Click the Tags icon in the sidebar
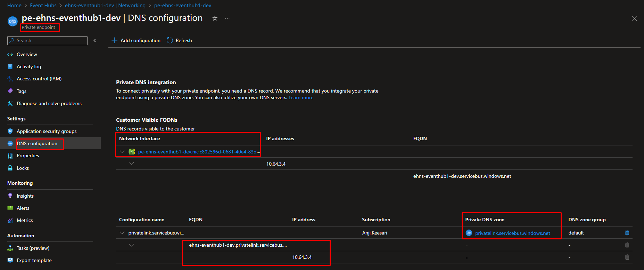Viewport: 644px width, 270px height. tap(10, 91)
